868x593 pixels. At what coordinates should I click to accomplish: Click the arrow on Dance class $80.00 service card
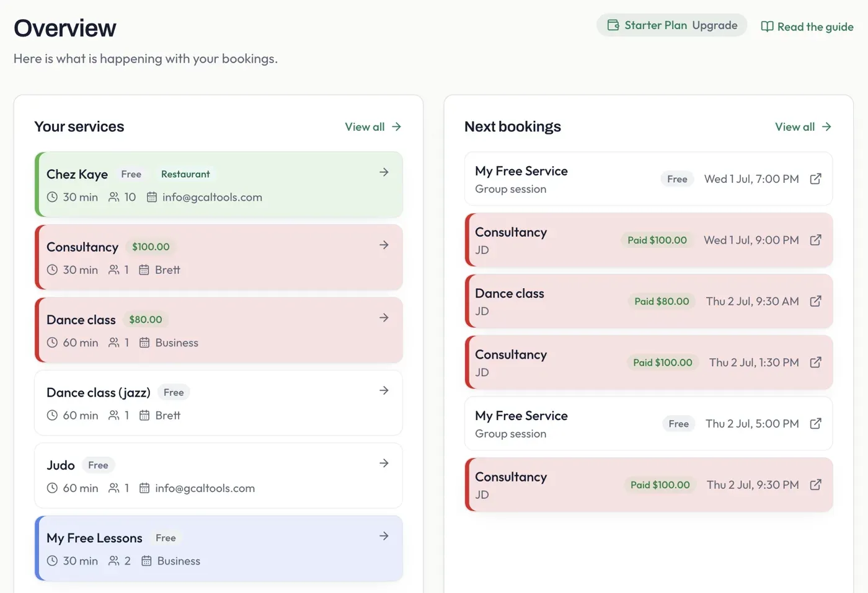coord(384,318)
